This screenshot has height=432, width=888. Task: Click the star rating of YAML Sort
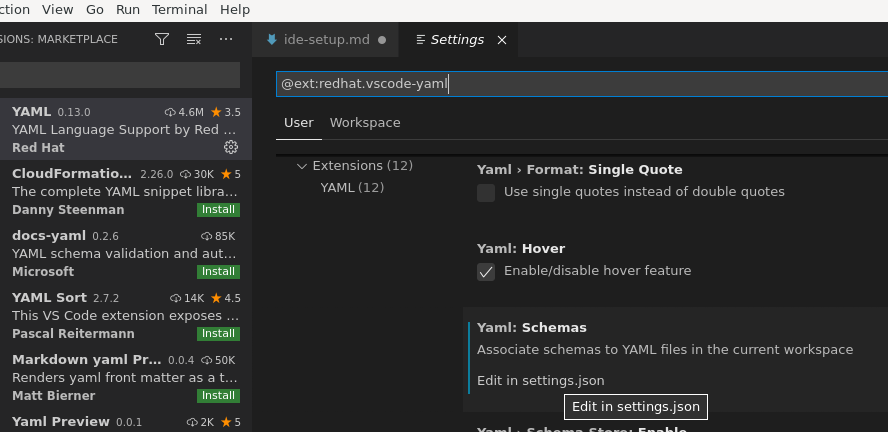coord(225,298)
